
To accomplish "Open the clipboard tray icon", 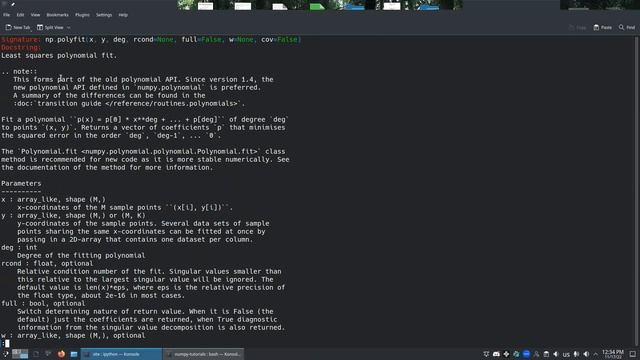I will 546,354.
